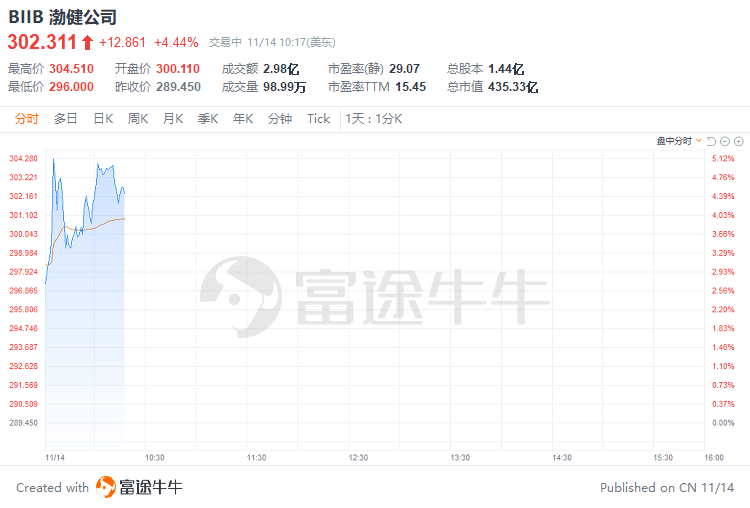Click the 1天 : 1分K option
Screen dimensions: 750x508
[x=374, y=119]
